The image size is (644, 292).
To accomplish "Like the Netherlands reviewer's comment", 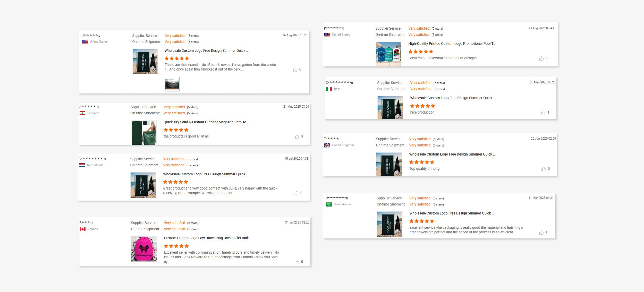I will (x=296, y=193).
